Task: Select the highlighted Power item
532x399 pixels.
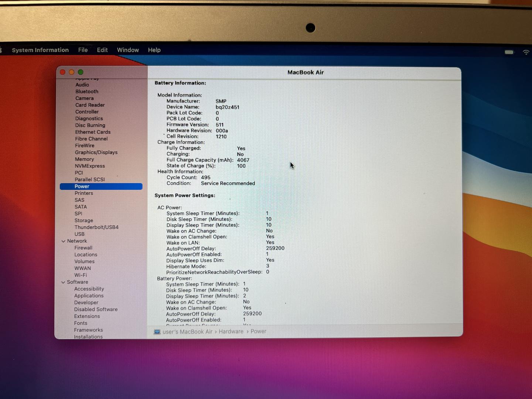Action: tap(101, 187)
